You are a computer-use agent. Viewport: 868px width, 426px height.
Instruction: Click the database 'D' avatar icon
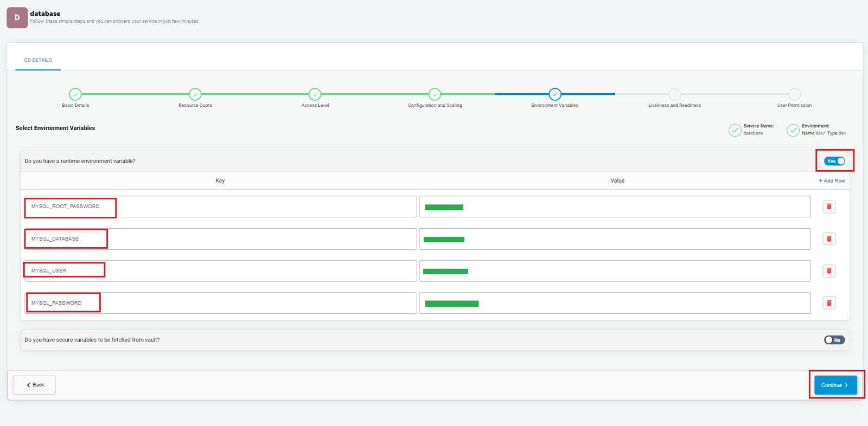[x=17, y=17]
